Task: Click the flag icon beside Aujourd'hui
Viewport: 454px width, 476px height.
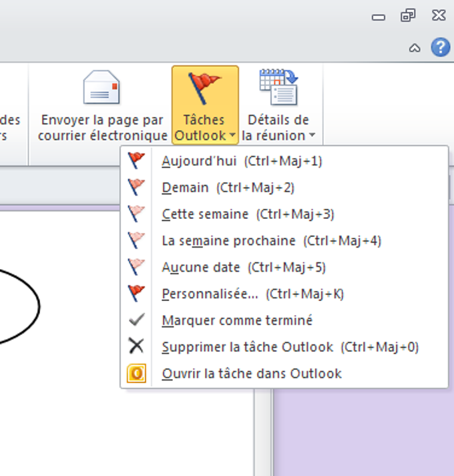Action: (136, 161)
